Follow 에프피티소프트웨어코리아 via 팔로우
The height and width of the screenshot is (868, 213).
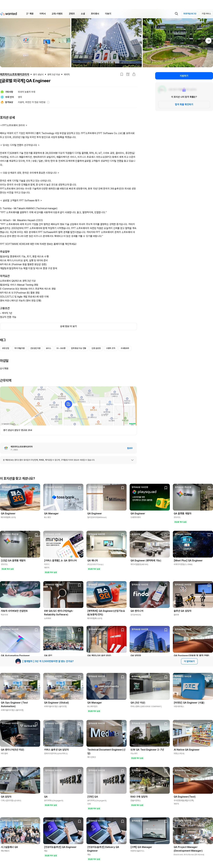[130, 448]
